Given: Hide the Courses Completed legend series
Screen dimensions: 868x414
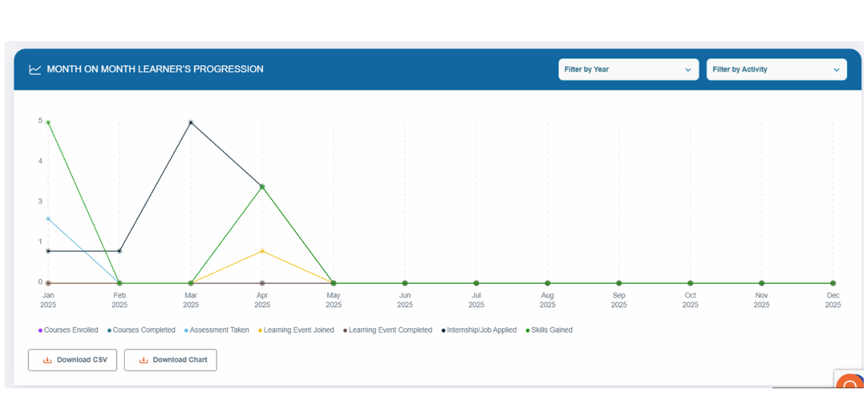Looking at the screenshot, I should coord(143,330).
